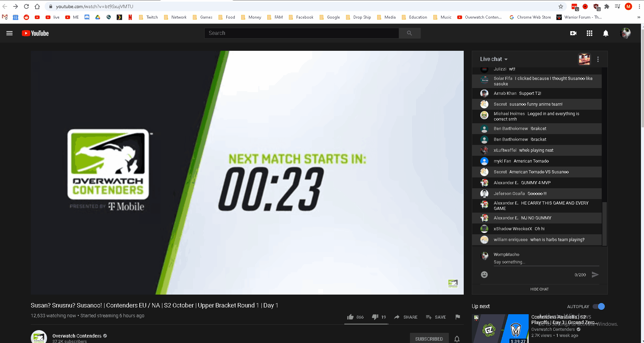Viewport: 644px width, 343px height.
Task: Expand the Live chat dropdown
Action: pyautogui.click(x=493, y=59)
